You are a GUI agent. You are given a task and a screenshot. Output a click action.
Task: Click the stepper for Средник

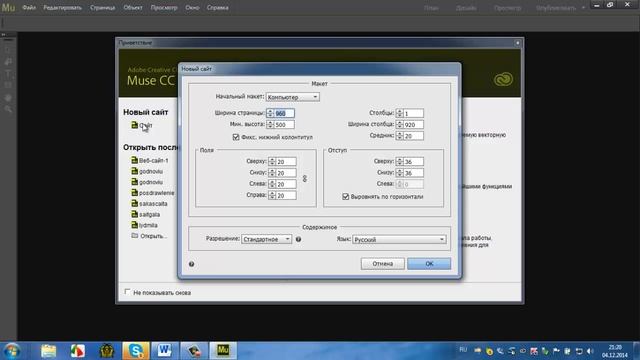(x=400, y=136)
